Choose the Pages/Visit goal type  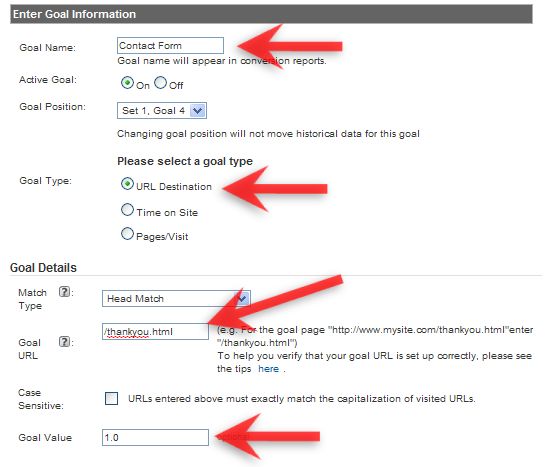point(127,234)
